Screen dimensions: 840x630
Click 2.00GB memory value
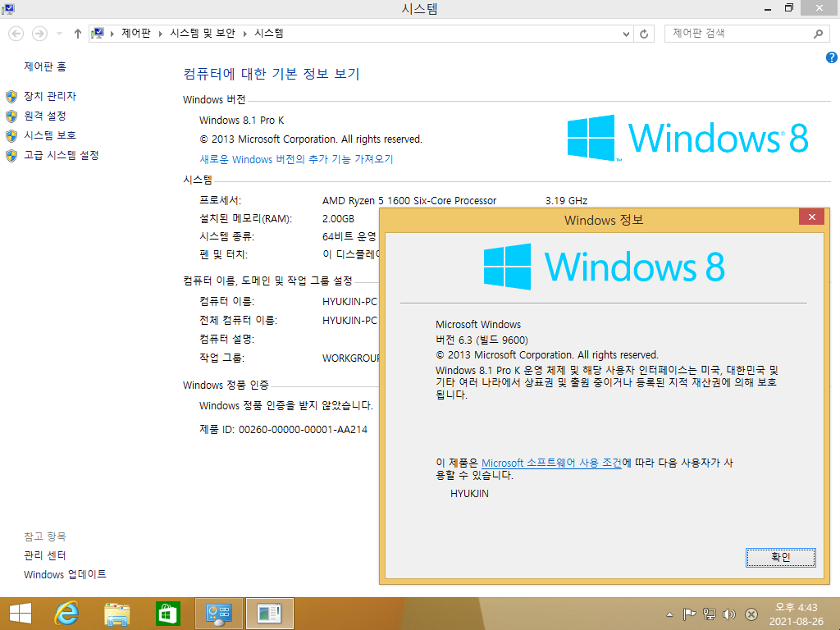point(338,219)
